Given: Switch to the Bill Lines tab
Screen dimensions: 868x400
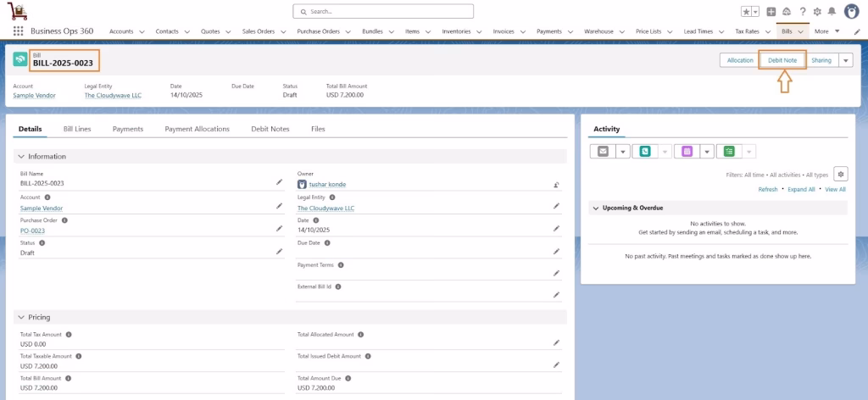Looking at the screenshot, I should pyautogui.click(x=77, y=129).
